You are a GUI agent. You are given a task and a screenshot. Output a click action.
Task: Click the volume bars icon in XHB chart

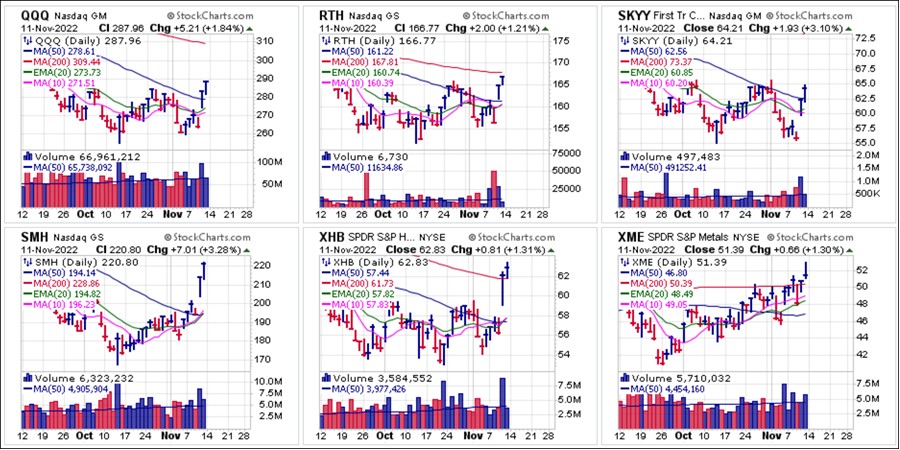pyautogui.click(x=325, y=377)
